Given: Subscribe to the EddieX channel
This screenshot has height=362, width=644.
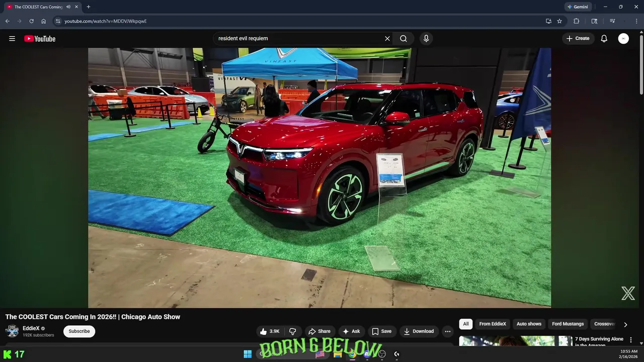Looking at the screenshot, I should 79,331.
